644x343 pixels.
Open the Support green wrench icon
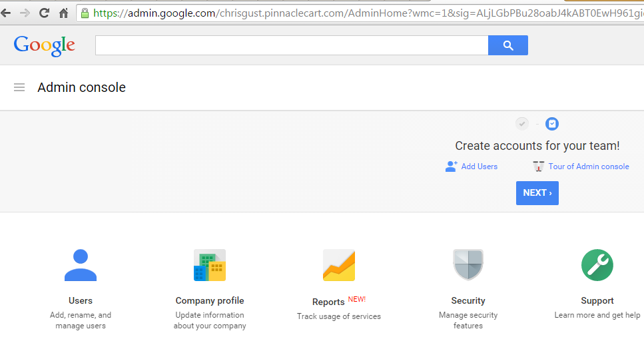[597, 265]
